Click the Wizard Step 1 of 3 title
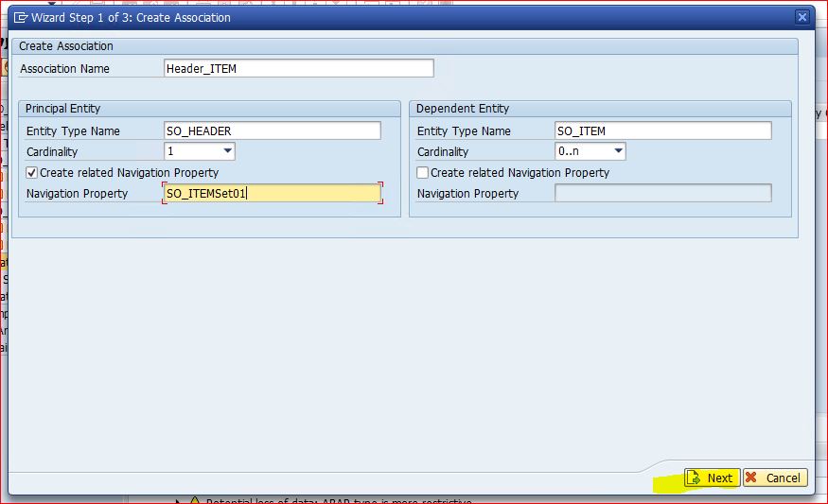Screen dimensions: 828x504 131,17
